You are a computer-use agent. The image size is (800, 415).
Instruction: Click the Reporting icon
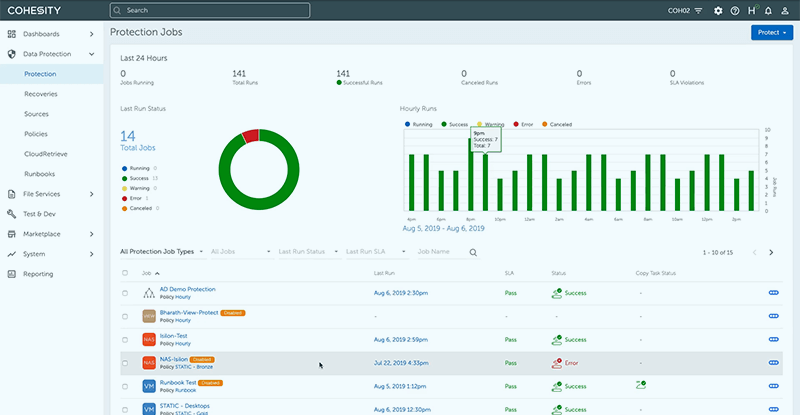12,274
